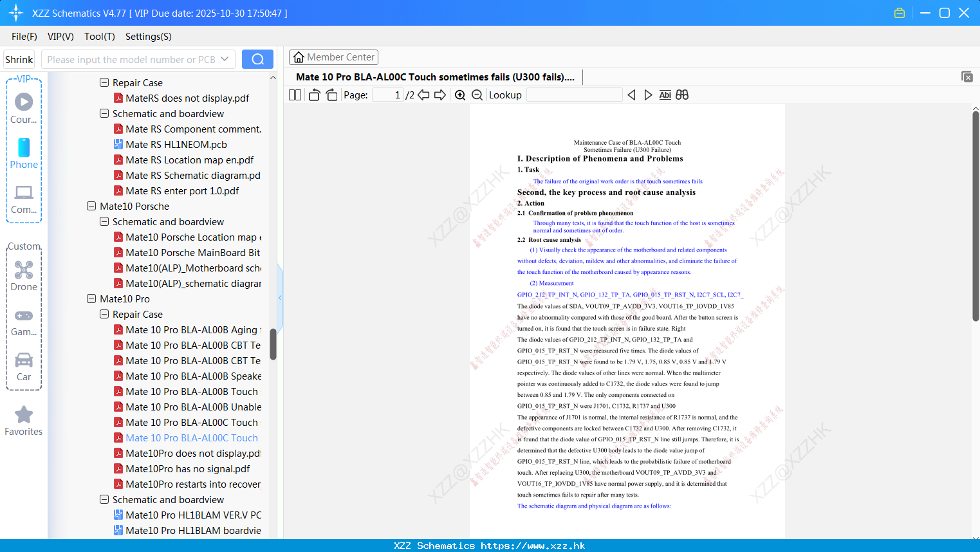Open the Settings(S) menu

[x=149, y=37]
